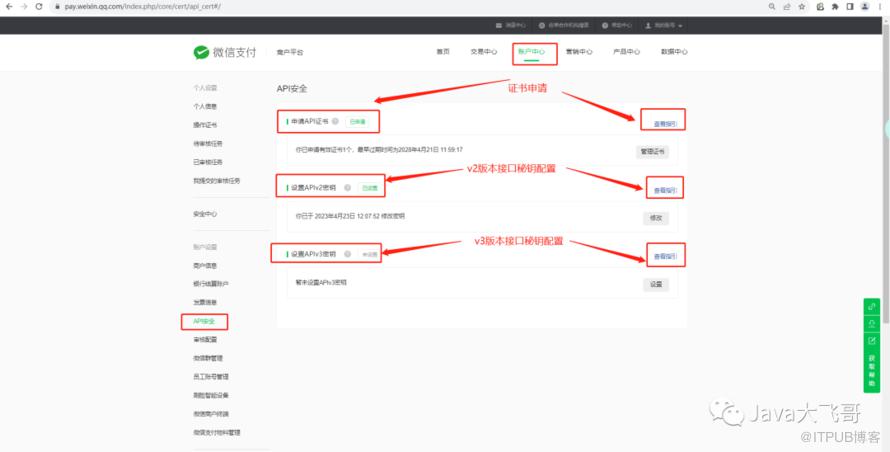Open the browser profile avatar
The image size is (890, 452).
click(x=864, y=7)
